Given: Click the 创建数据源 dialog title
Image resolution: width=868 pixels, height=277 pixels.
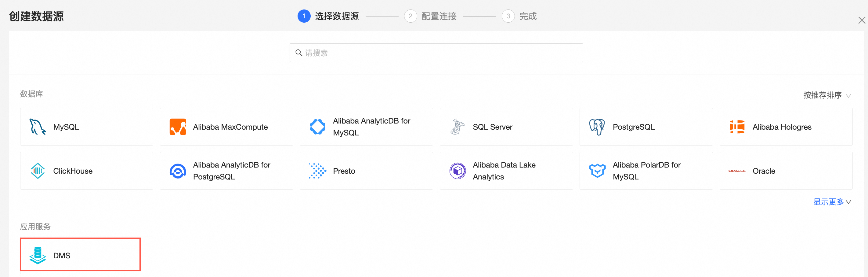Looking at the screenshot, I should (36, 16).
